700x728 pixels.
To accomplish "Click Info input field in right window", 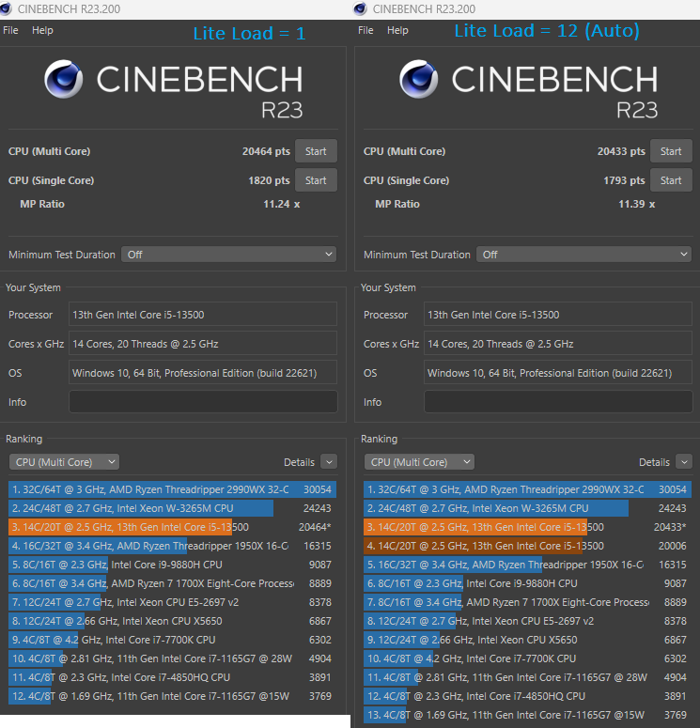I will (x=558, y=402).
